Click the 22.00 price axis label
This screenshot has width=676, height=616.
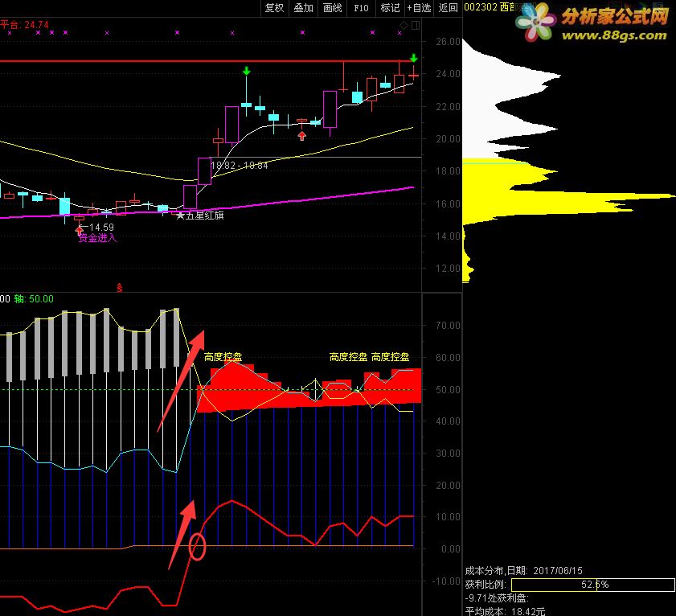click(448, 106)
